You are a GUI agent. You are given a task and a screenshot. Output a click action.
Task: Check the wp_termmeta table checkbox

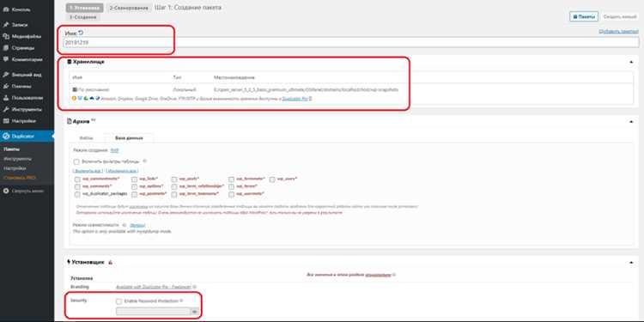click(x=231, y=179)
